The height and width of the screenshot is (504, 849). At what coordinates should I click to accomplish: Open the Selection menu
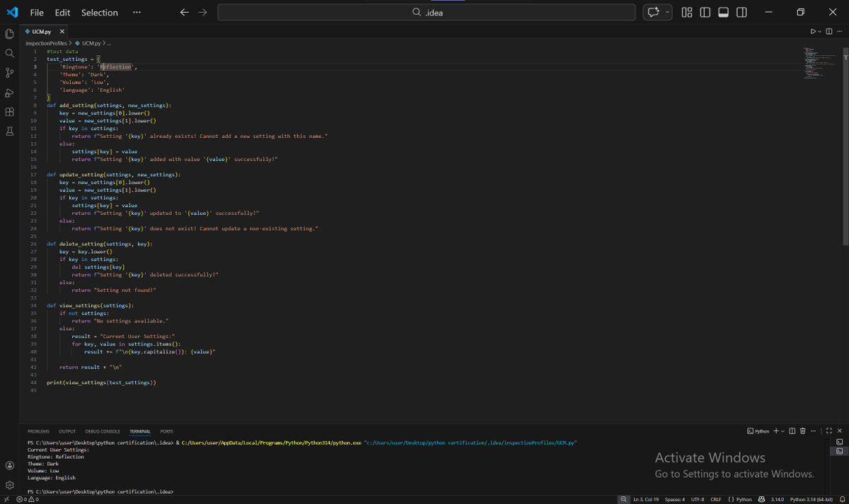(x=100, y=13)
